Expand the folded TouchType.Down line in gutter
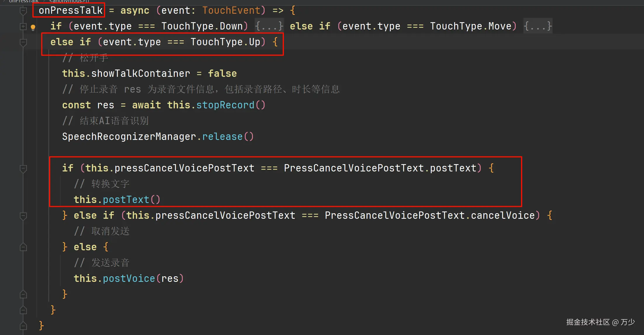 23,27
